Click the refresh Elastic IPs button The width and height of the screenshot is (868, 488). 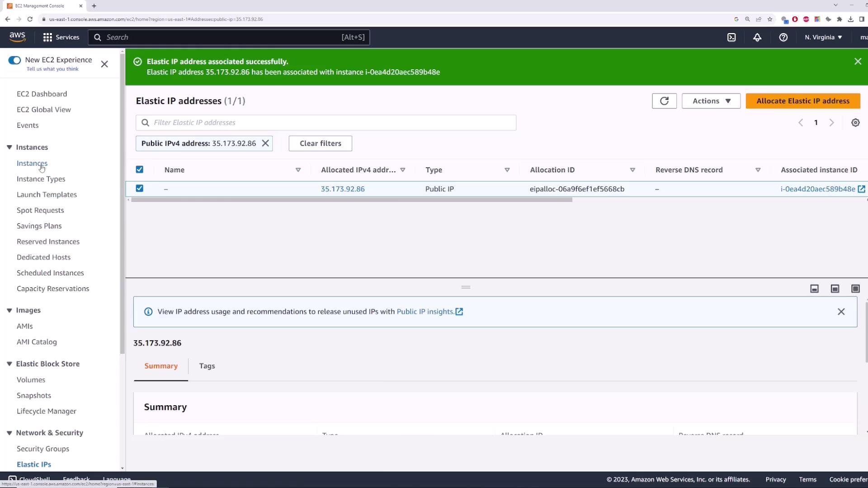click(x=664, y=101)
